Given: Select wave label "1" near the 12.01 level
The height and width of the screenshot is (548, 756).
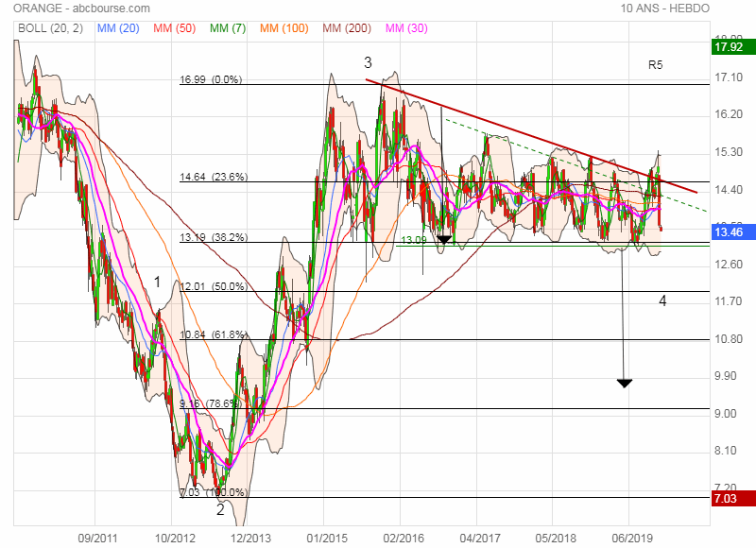Looking at the screenshot, I should coord(157,282).
